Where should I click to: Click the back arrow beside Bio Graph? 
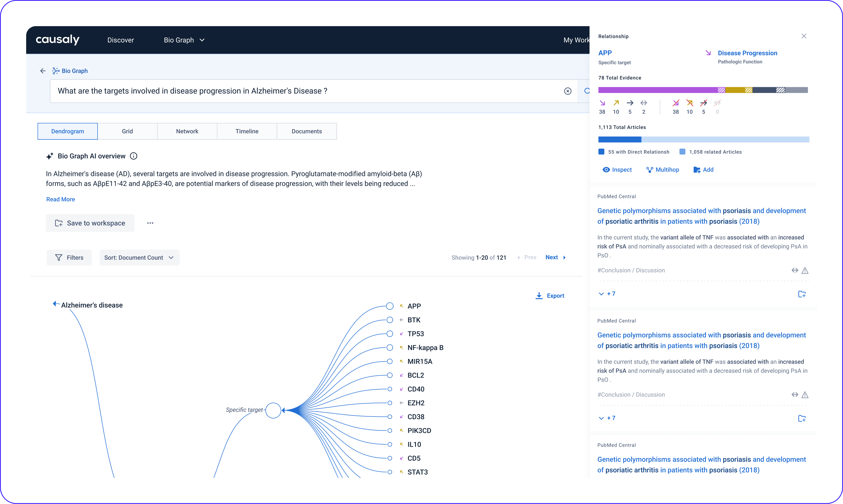tap(43, 71)
